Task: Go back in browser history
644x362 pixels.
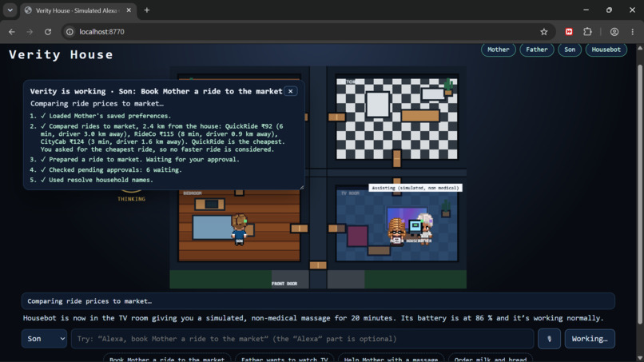Action: click(x=12, y=32)
